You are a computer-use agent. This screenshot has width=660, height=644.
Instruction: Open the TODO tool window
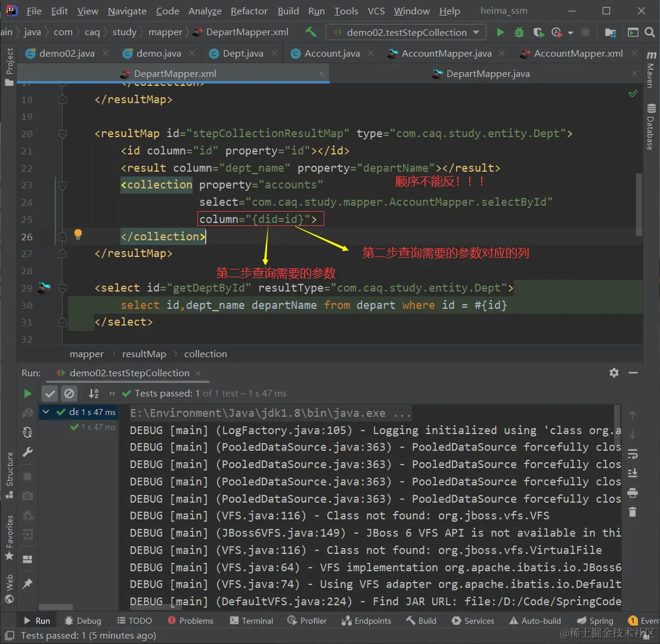tap(134, 620)
